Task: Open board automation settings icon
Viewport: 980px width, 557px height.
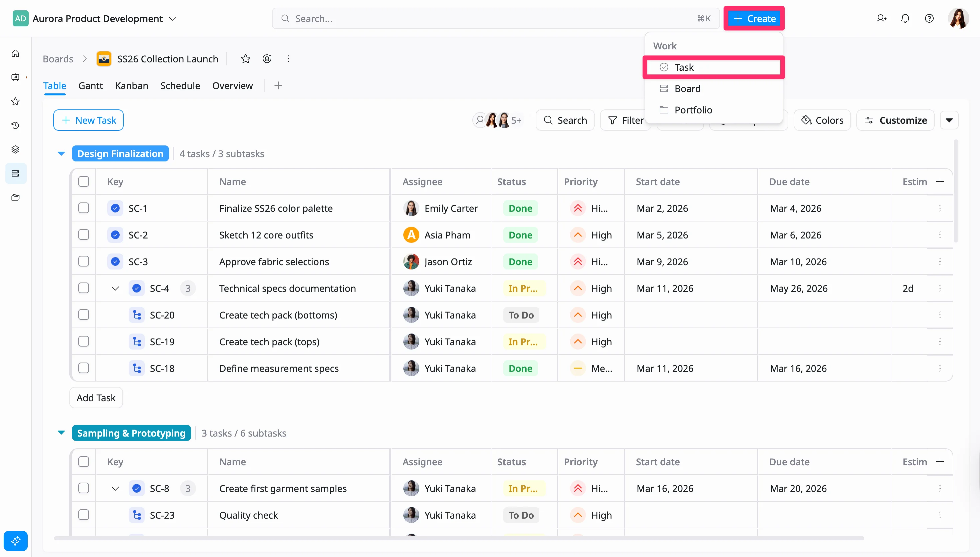Action: tap(267, 58)
